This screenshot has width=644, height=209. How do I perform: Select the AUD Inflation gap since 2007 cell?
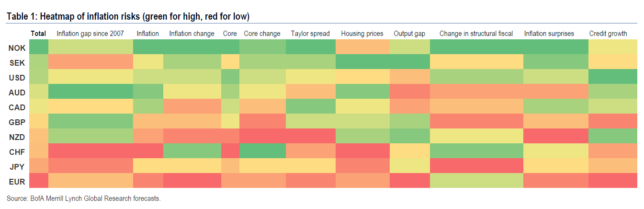point(90,92)
